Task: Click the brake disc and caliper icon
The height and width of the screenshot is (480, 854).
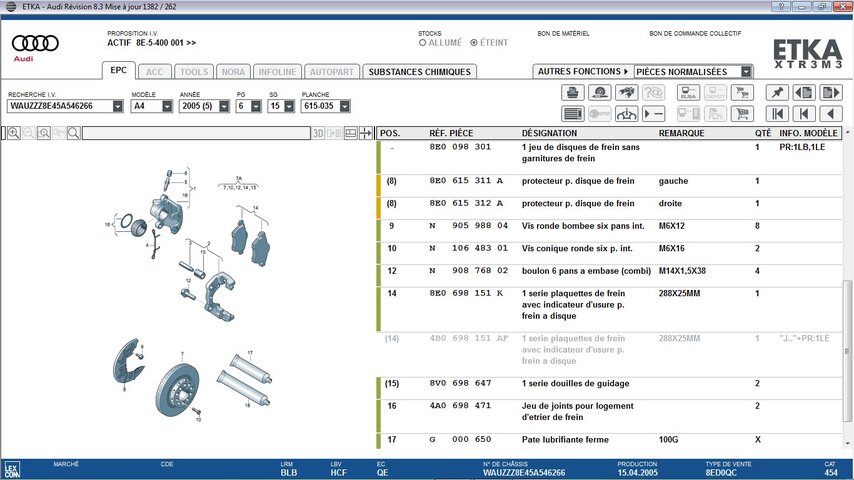Action: [x=600, y=93]
